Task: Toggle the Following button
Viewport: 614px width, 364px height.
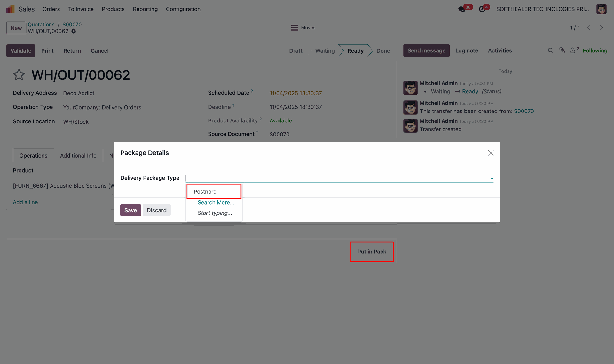Action: pyautogui.click(x=594, y=50)
